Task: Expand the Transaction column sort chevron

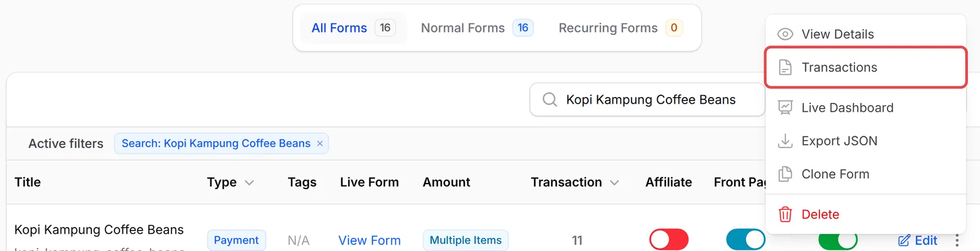Action: click(x=614, y=183)
